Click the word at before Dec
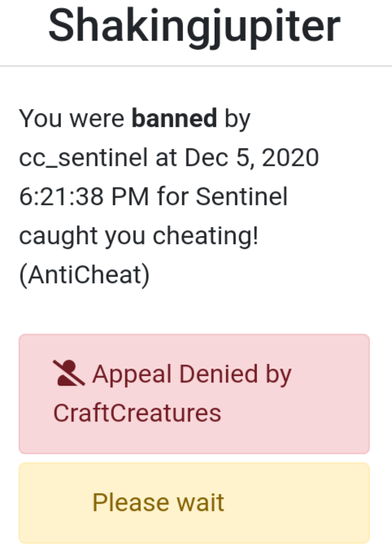 [x=166, y=158]
